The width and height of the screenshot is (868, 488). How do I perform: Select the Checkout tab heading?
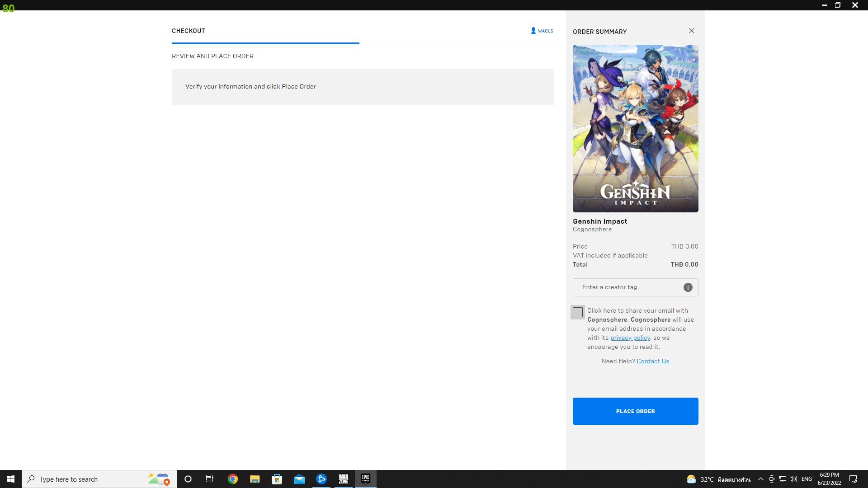[189, 31]
